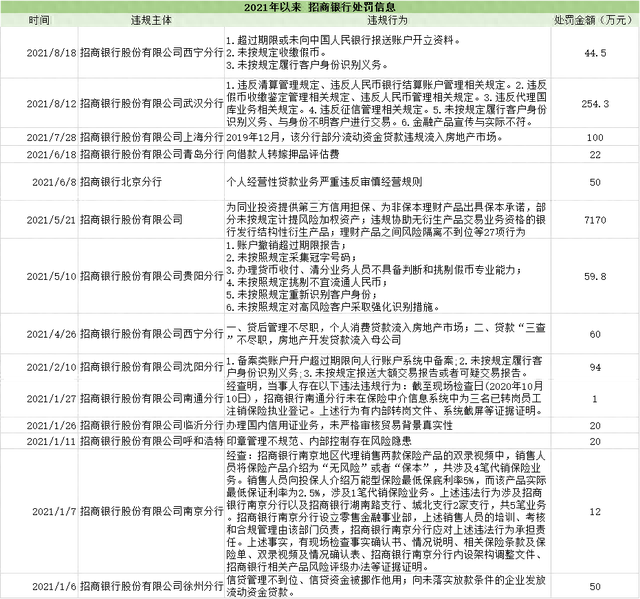
Task: Click the date cell 2021/2/10
Action: [x=51, y=367]
